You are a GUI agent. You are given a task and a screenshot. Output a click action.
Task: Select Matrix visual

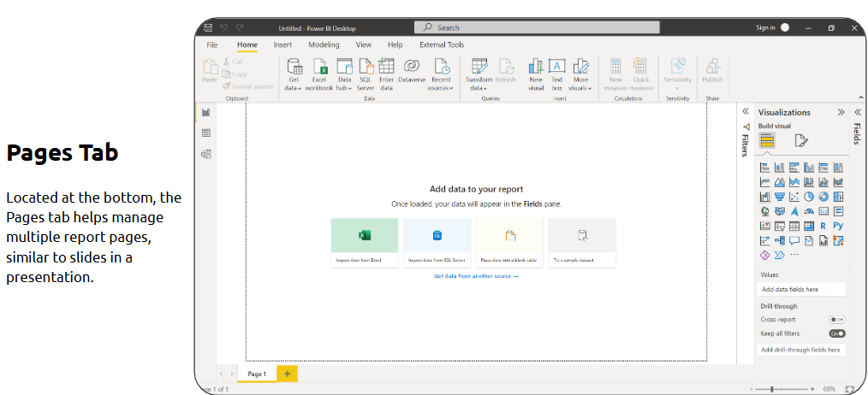(x=809, y=226)
